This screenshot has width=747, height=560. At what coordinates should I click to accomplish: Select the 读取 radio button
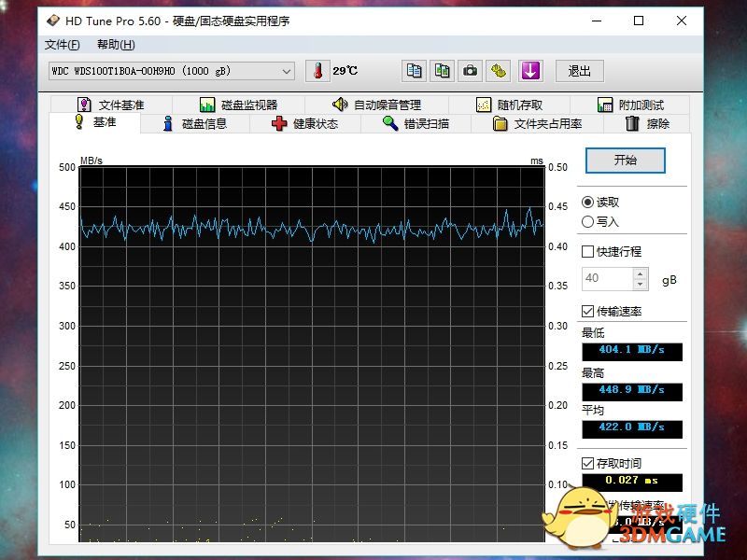tap(587, 202)
